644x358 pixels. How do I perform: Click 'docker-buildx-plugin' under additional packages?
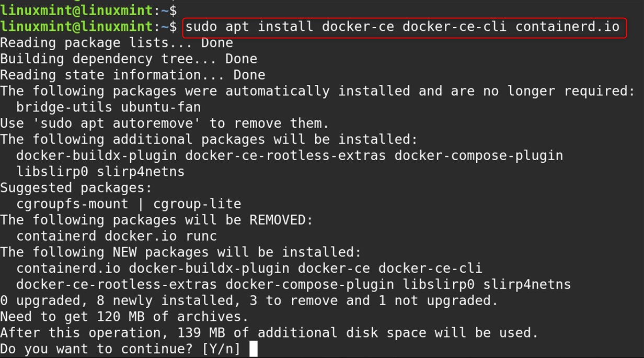(x=97, y=155)
